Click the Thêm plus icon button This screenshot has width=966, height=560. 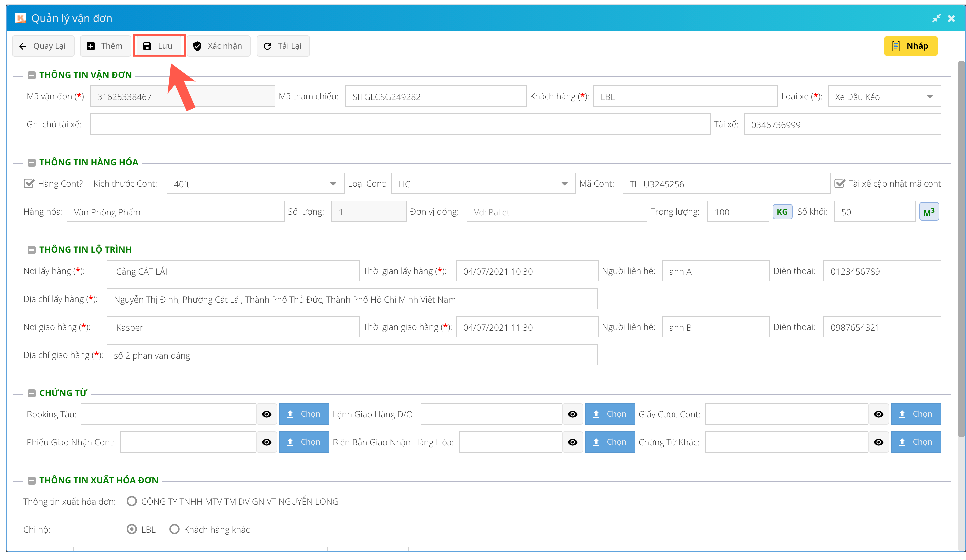tap(105, 46)
